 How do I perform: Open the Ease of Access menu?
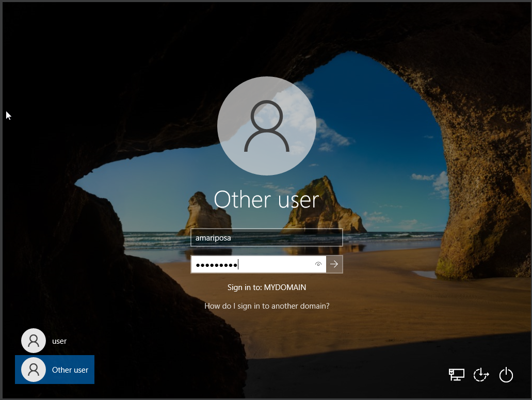481,375
